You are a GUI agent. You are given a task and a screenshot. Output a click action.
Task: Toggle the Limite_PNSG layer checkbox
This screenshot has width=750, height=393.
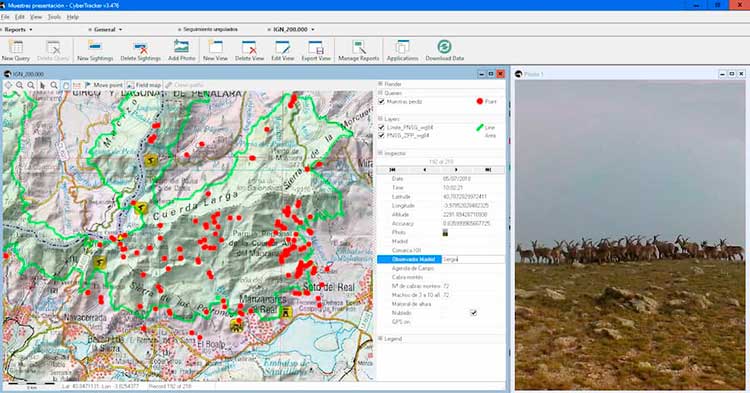click(381, 128)
